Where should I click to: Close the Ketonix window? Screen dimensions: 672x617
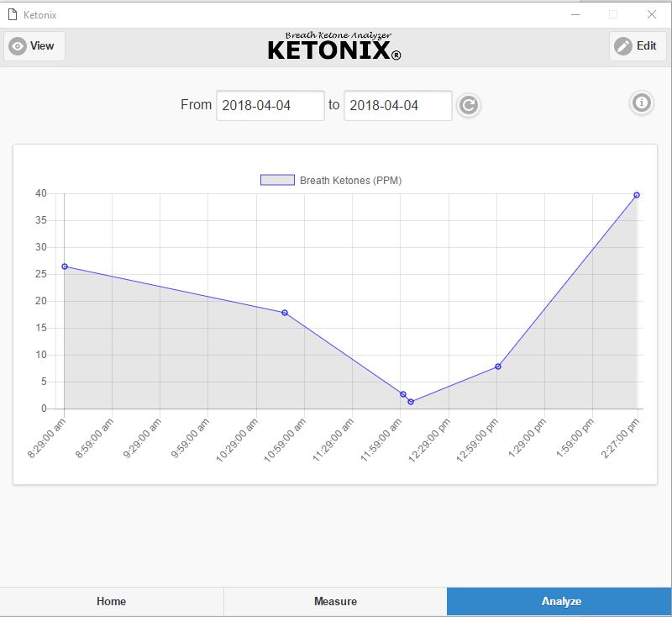click(652, 14)
